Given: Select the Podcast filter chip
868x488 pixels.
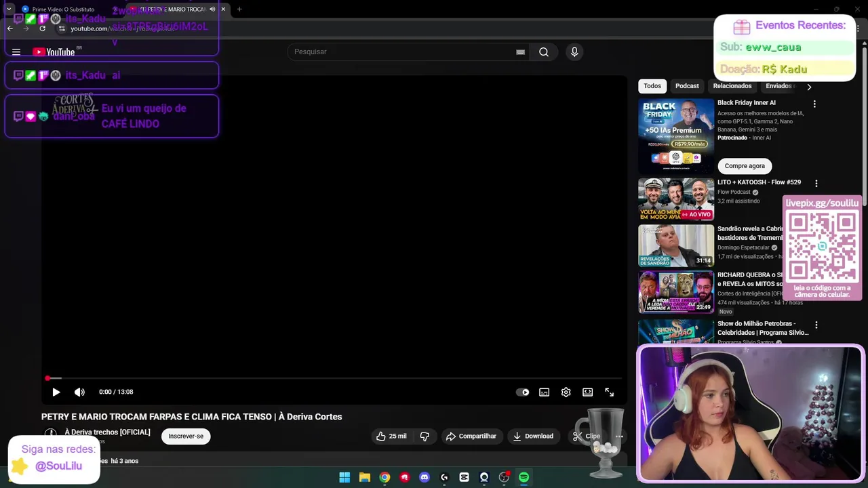Looking at the screenshot, I should pos(687,86).
